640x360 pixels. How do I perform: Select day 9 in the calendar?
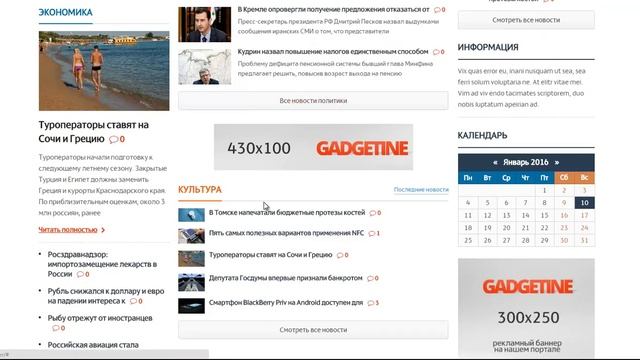click(564, 203)
